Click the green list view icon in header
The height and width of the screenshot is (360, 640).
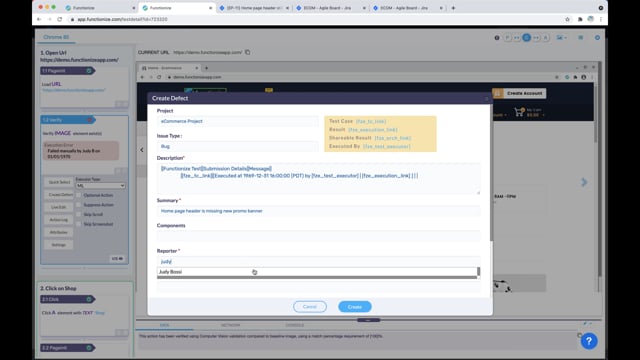tap(580, 38)
